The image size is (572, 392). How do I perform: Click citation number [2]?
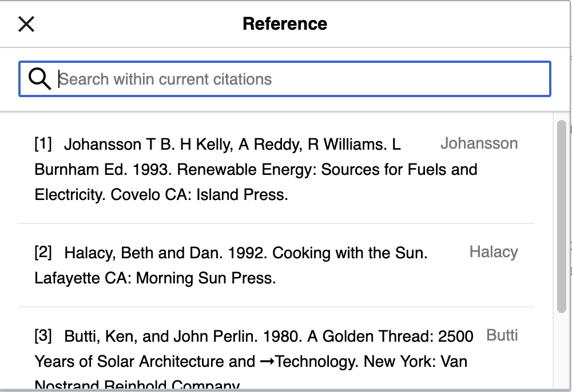click(43, 253)
